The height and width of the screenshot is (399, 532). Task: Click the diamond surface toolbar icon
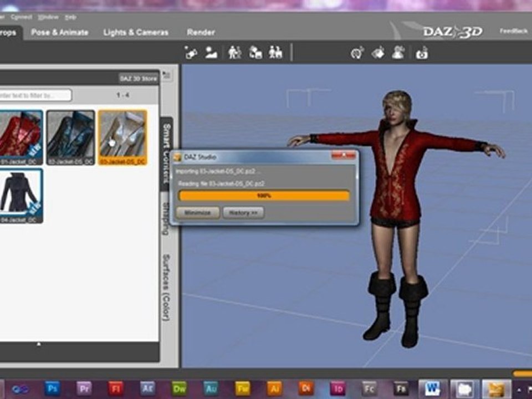[378, 53]
